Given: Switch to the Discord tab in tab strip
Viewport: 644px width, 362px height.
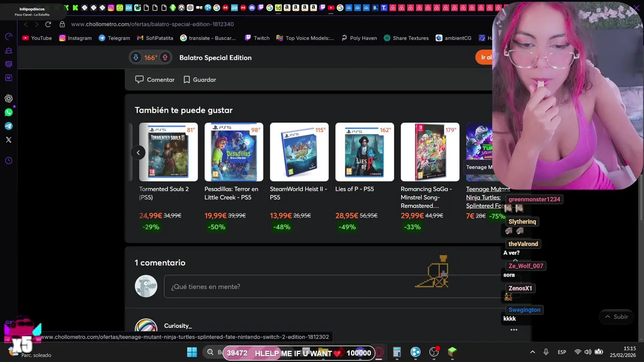Looking at the screenshot, I should point(252,8).
